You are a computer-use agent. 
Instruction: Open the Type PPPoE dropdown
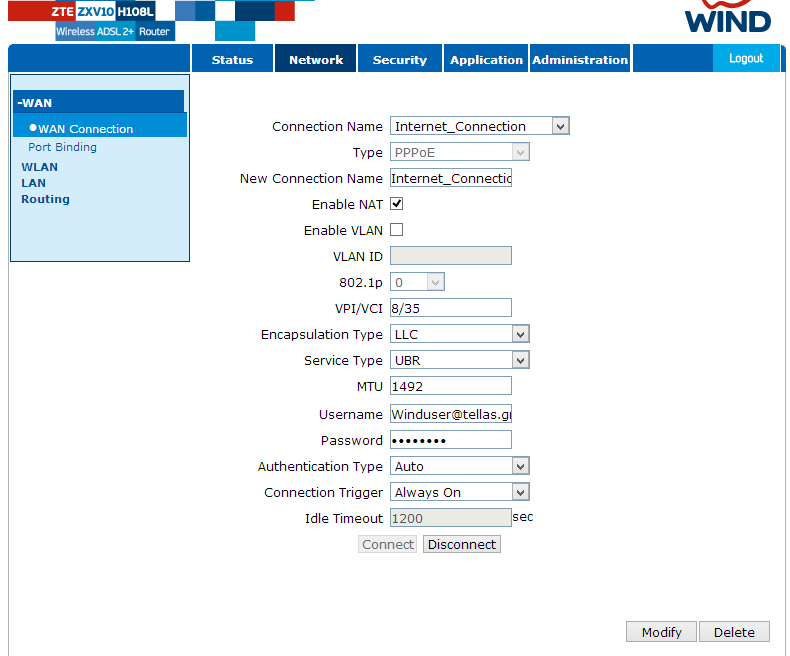coord(459,152)
